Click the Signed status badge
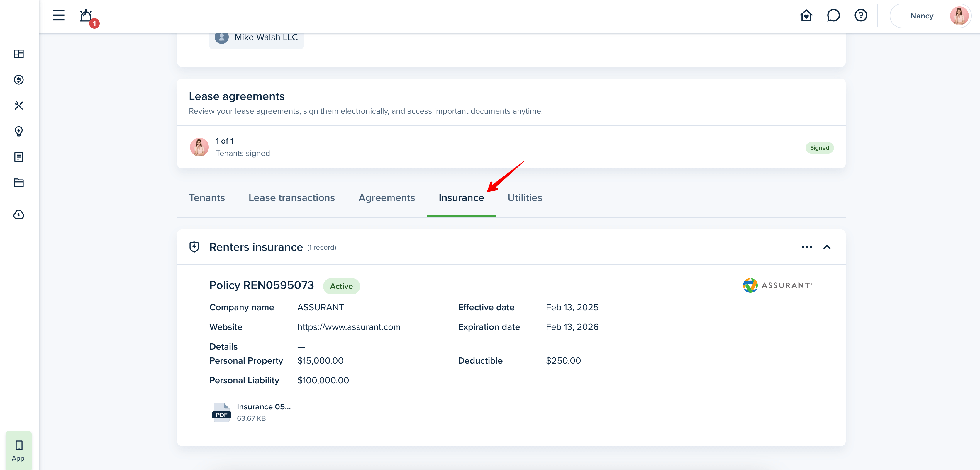980x470 pixels. [820, 148]
